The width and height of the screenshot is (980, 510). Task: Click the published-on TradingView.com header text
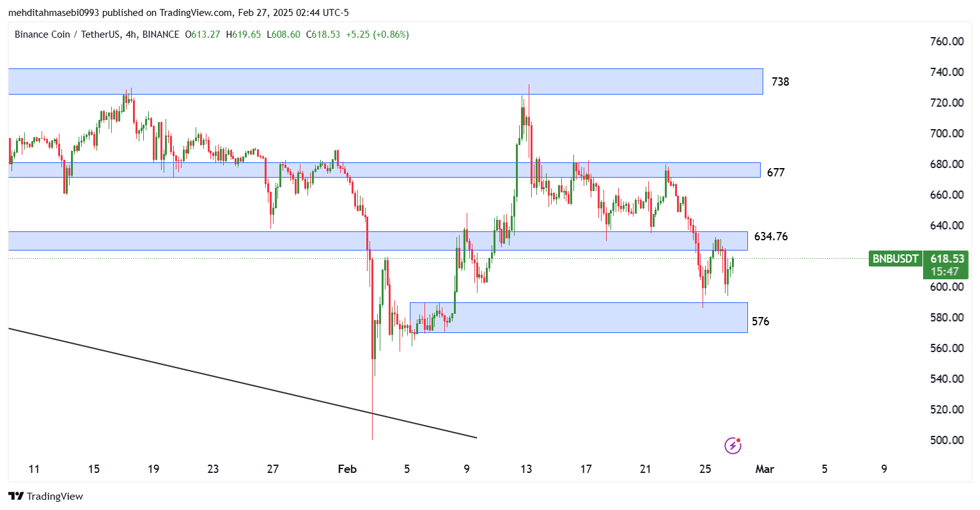pos(178,13)
